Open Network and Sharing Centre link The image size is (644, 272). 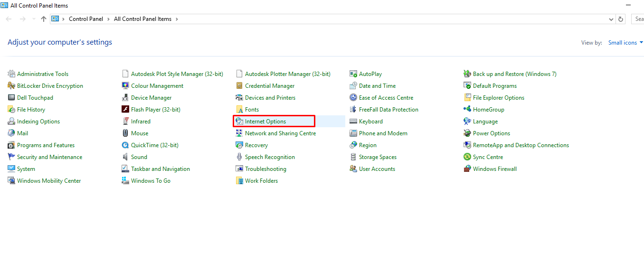point(280,133)
